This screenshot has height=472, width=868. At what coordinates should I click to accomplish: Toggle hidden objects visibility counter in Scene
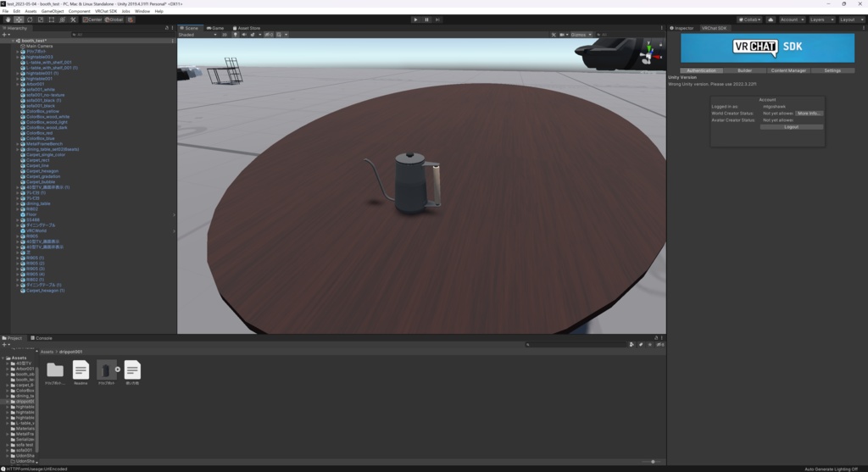269,34
